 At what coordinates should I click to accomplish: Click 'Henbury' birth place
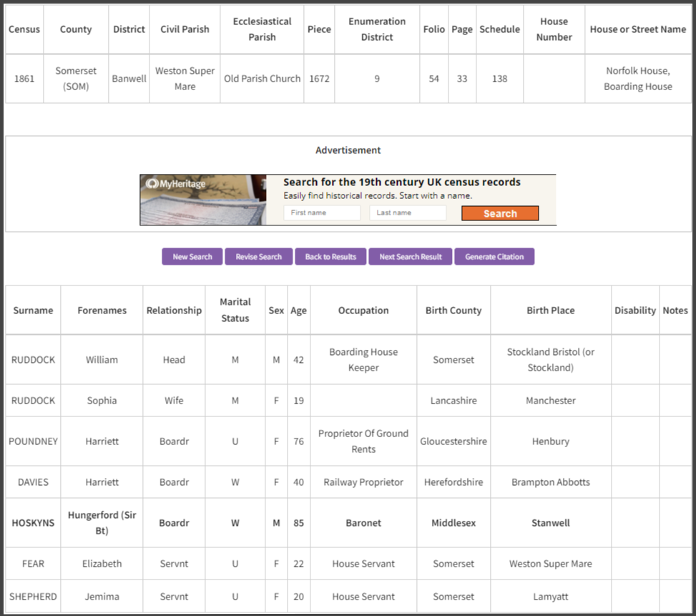click(x=551, y=441)
